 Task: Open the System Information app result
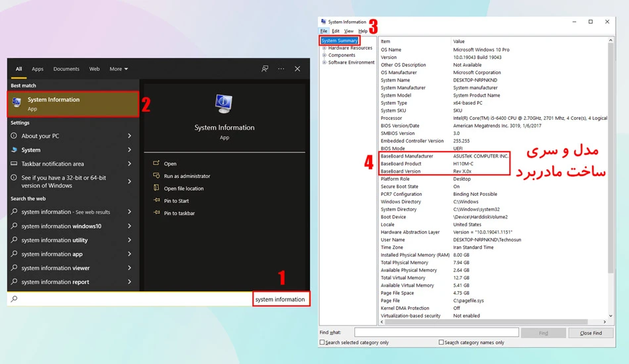point(73,104)
